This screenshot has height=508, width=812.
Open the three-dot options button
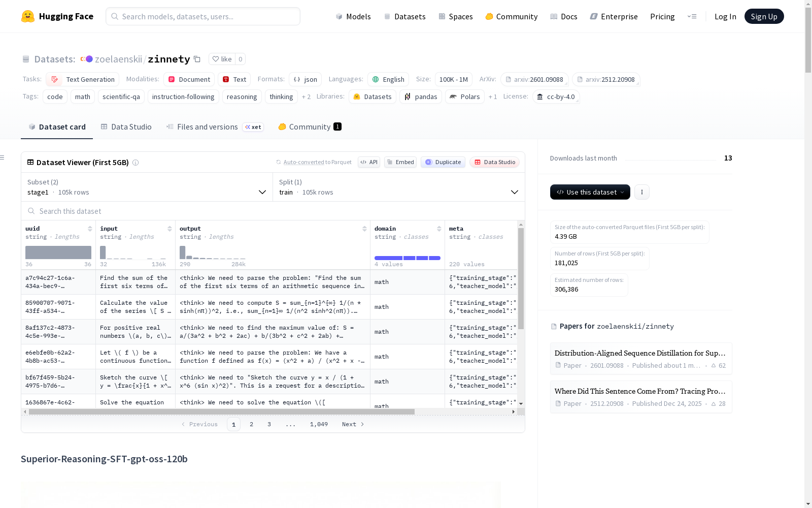[642, 192]
